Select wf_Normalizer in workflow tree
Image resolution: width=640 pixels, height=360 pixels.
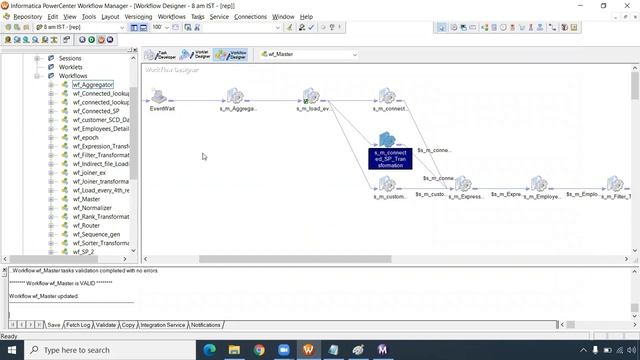[x=92, y=208]
